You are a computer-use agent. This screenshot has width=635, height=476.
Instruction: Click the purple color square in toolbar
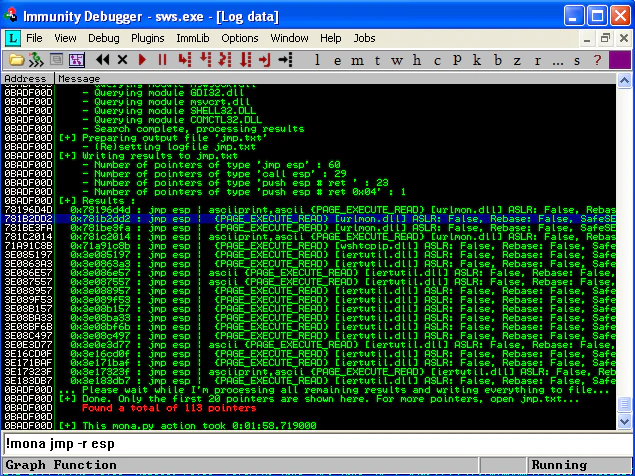(x=620, y=60)
